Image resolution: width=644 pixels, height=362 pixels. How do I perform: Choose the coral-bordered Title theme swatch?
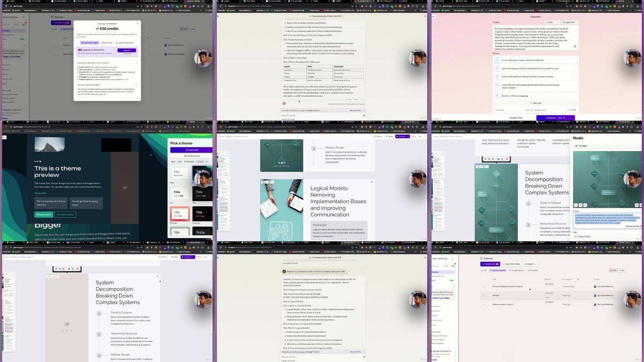point(180,214)
